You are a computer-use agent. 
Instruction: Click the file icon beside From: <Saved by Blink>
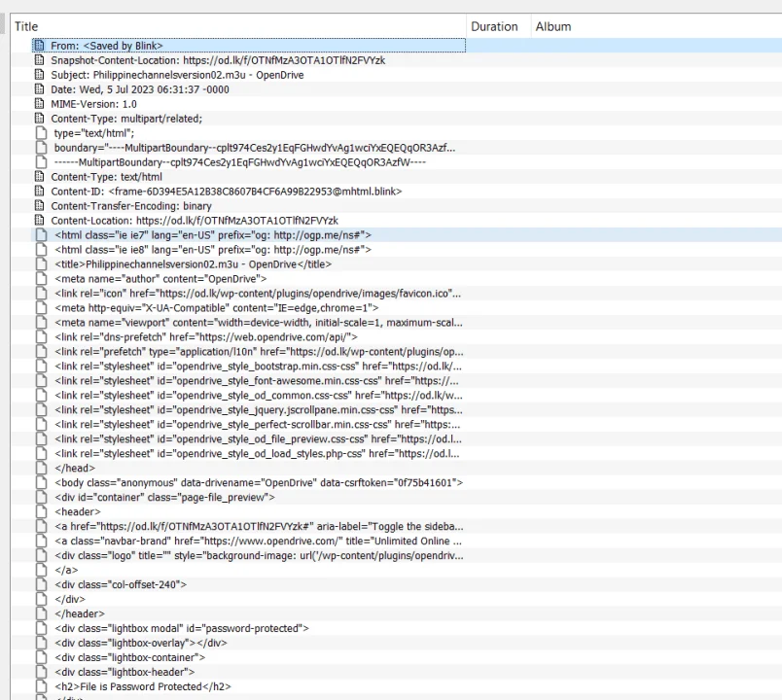point(40,46)
